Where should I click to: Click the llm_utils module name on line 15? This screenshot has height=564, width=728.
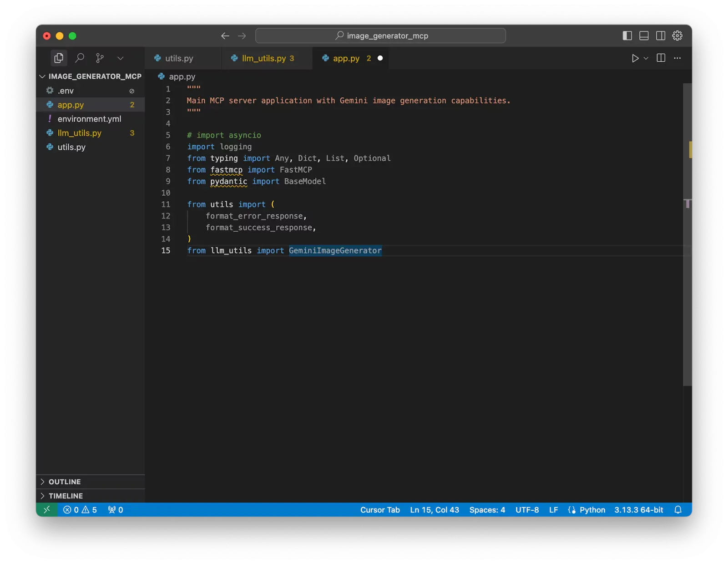click(231, 250)
